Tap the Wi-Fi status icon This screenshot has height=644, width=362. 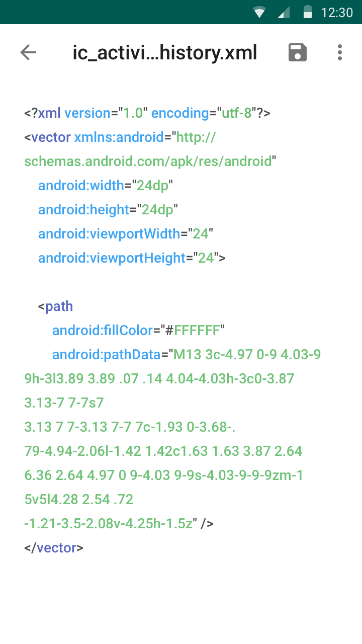click(x=259, y=12)
